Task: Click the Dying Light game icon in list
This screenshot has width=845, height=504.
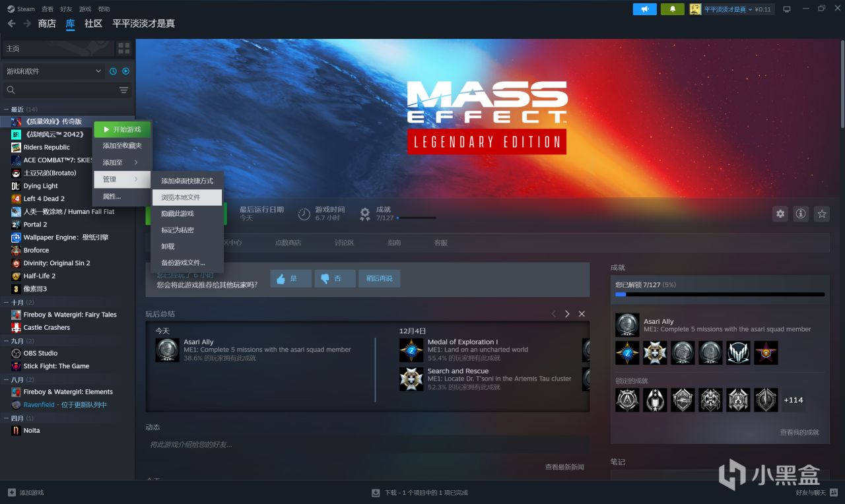Action: (x=17, y=186)
